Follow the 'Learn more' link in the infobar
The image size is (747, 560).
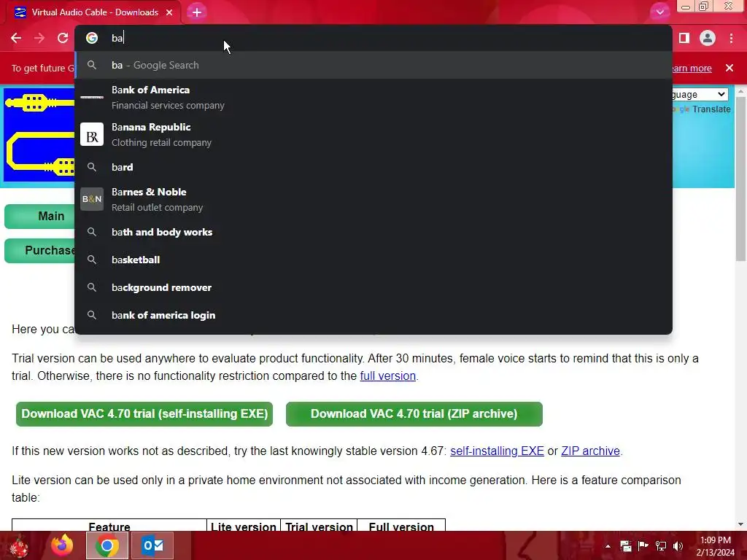(x=692, y=68)
